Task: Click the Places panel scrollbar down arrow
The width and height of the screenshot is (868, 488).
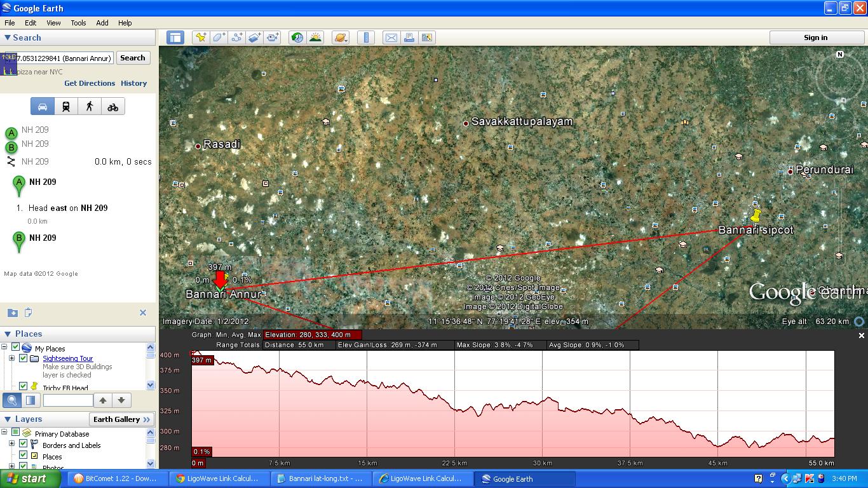Action: [151, 385]
